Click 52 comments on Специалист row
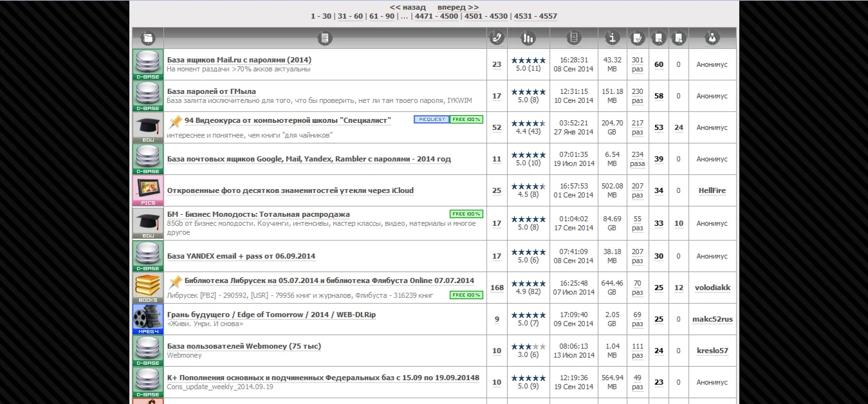This screenshot has height=404, width=868. pos(497,128)
